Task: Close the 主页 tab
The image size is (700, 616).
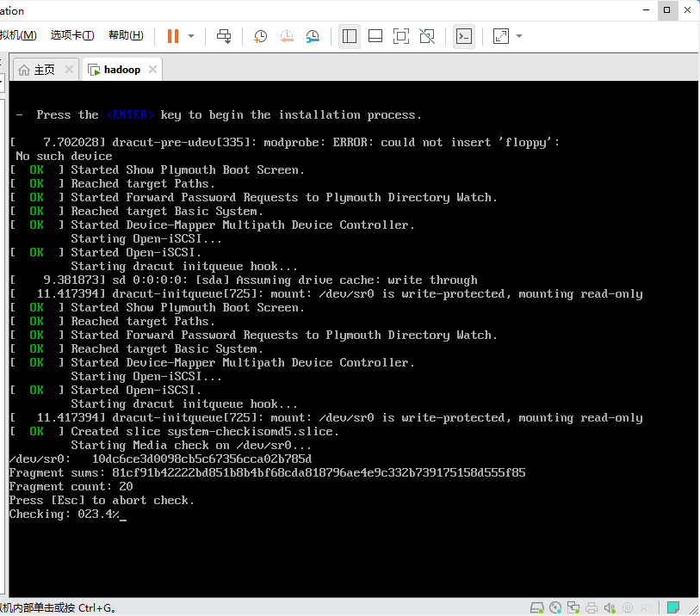Action: tap(69, 69)
